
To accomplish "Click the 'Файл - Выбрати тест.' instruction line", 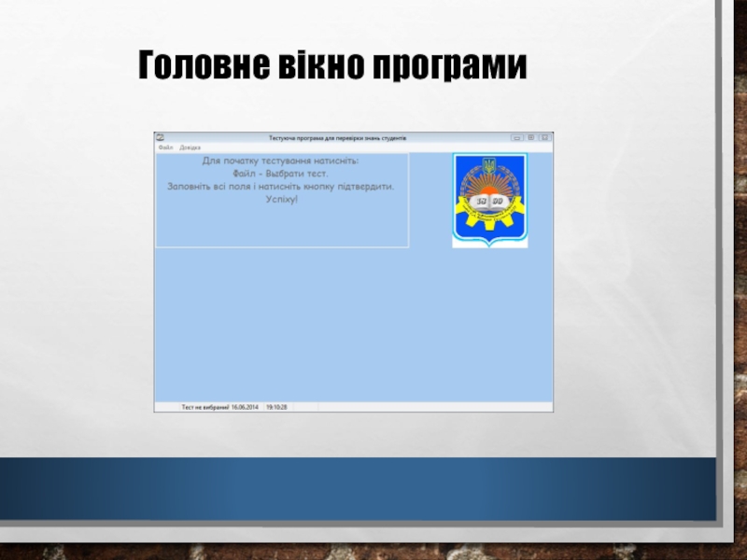I will point(280,174).
